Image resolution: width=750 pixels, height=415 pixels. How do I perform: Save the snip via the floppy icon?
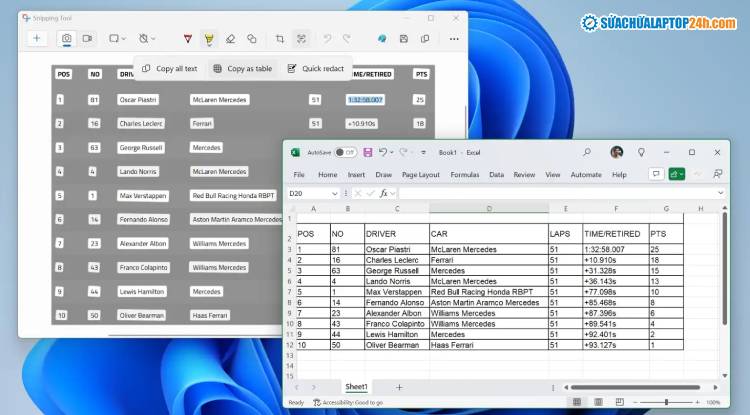point(404,39)
